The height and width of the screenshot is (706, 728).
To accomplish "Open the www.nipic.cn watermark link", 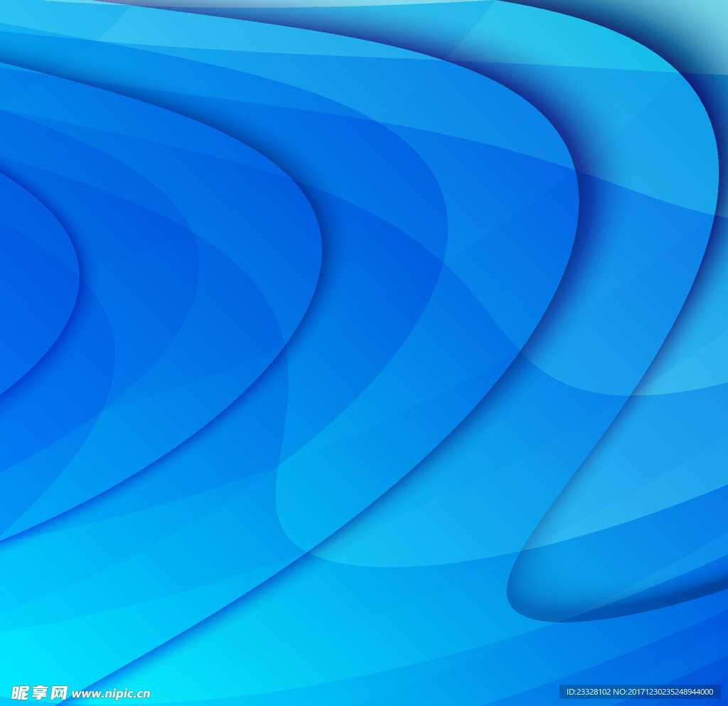I will (111, 694).
